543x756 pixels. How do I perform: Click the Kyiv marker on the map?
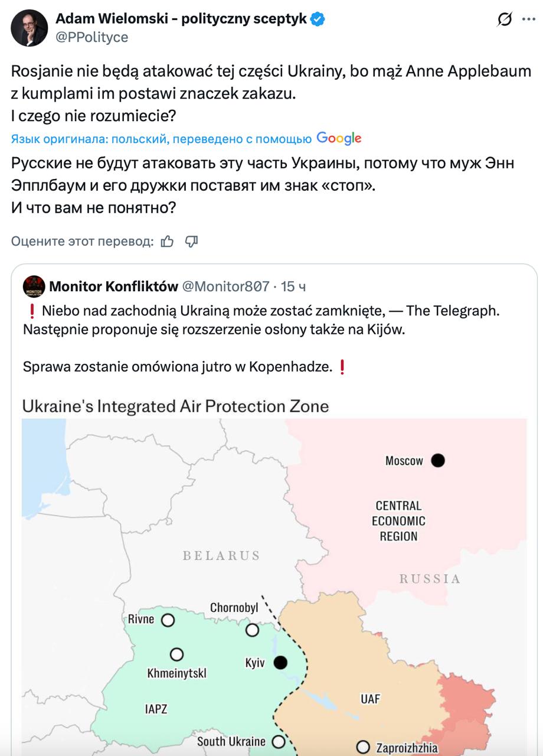pyautogui.click(x=280, y=662)
